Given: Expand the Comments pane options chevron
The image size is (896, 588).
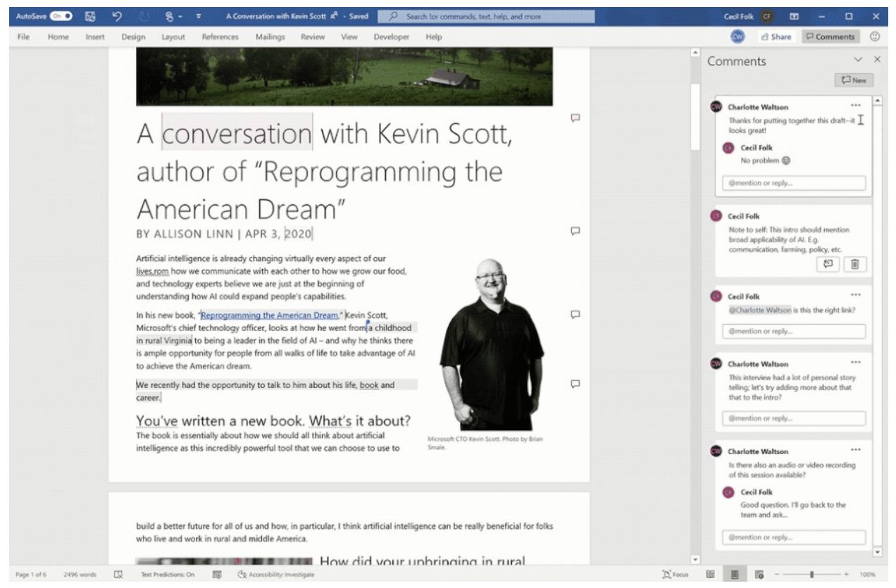Looking at the screenshot, I should (x=858, y=61).
